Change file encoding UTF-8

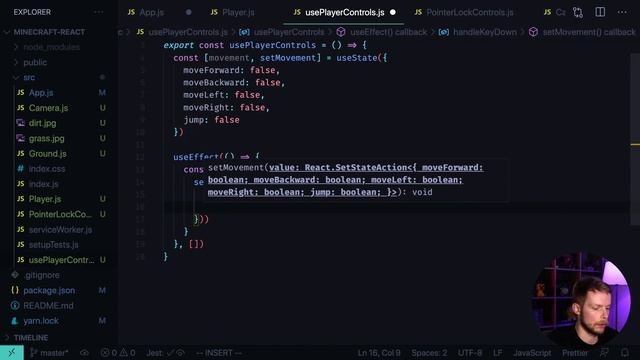(470, 353)
